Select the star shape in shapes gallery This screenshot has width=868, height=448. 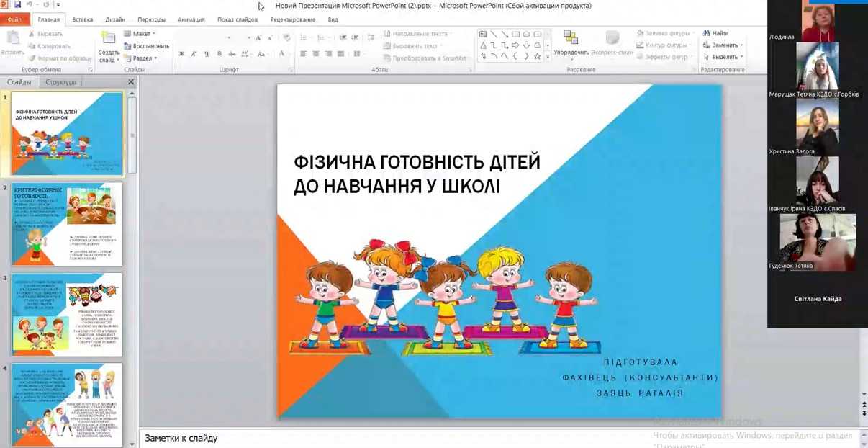[537, 56]
